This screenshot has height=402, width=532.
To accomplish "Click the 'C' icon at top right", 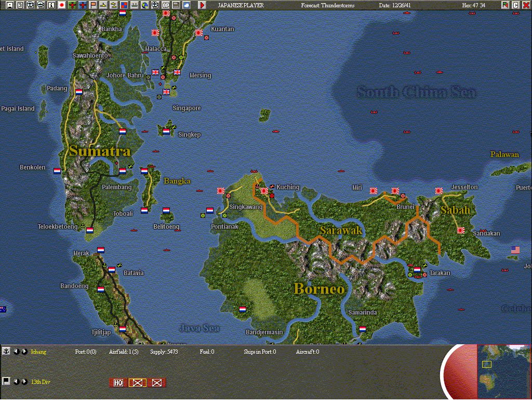I will click(x=515, y=5).
